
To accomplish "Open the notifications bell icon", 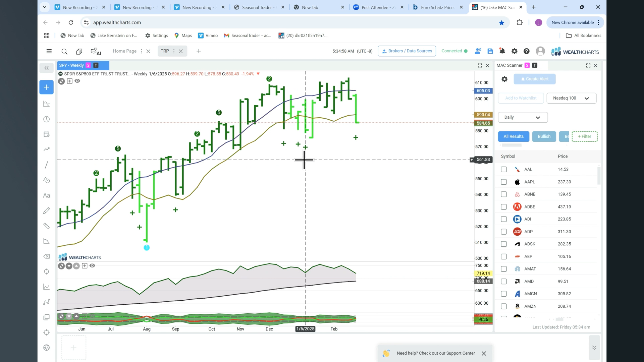I will tap(502, 51).
